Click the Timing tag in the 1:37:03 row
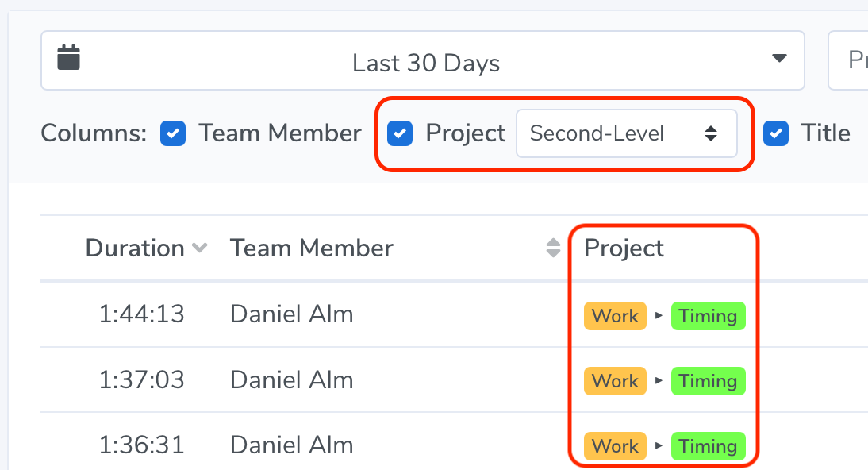Viewport: 868px width, 470px height. [708, 381]
